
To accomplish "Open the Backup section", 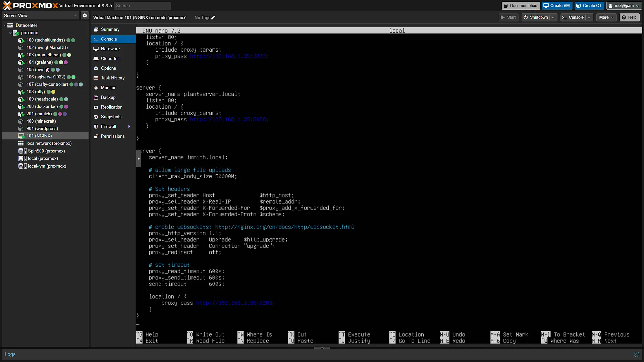I will [x=113, y=98].
